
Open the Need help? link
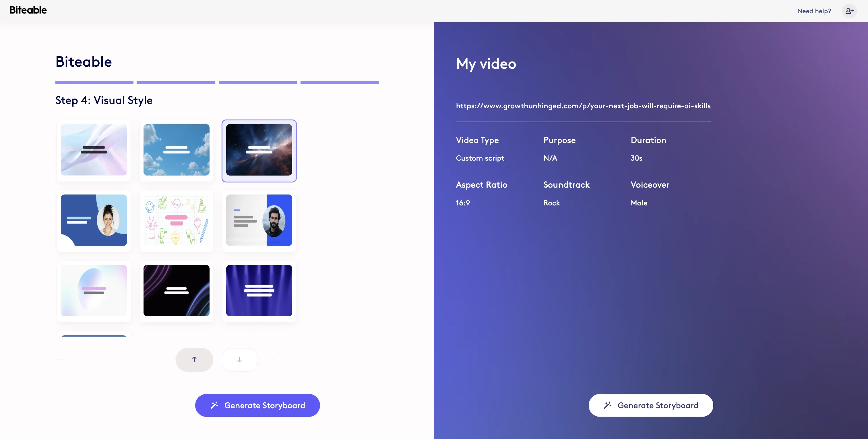(x=814, y=11)
